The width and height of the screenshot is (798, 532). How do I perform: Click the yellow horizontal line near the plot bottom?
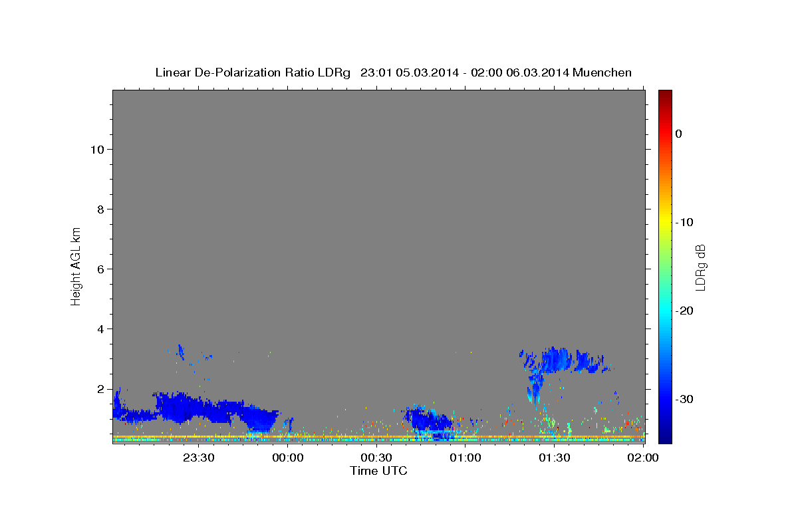coord(379,436)
